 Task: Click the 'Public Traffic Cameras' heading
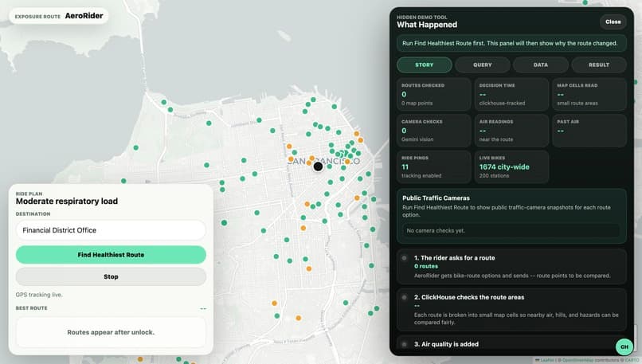tap(436, 198)
